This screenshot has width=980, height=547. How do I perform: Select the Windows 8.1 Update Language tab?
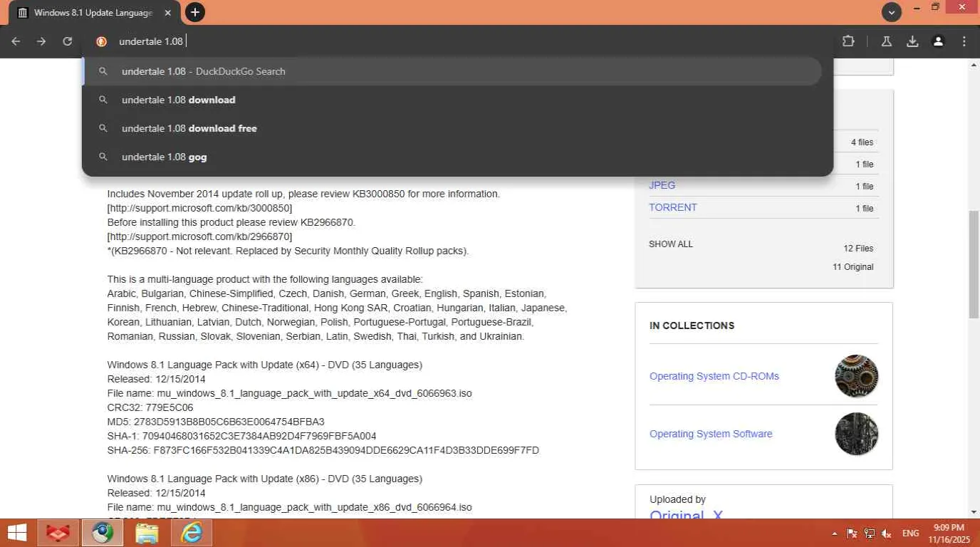95,13
